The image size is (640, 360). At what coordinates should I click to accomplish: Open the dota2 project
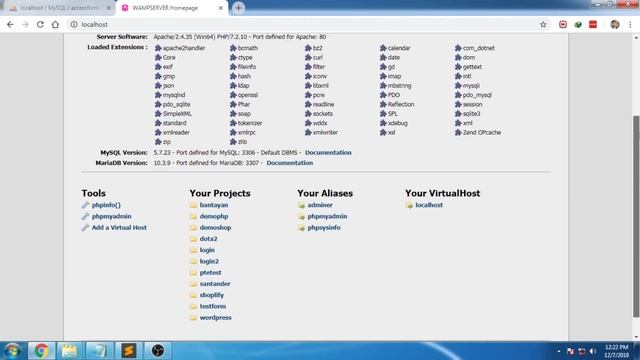tap(209, 239)
